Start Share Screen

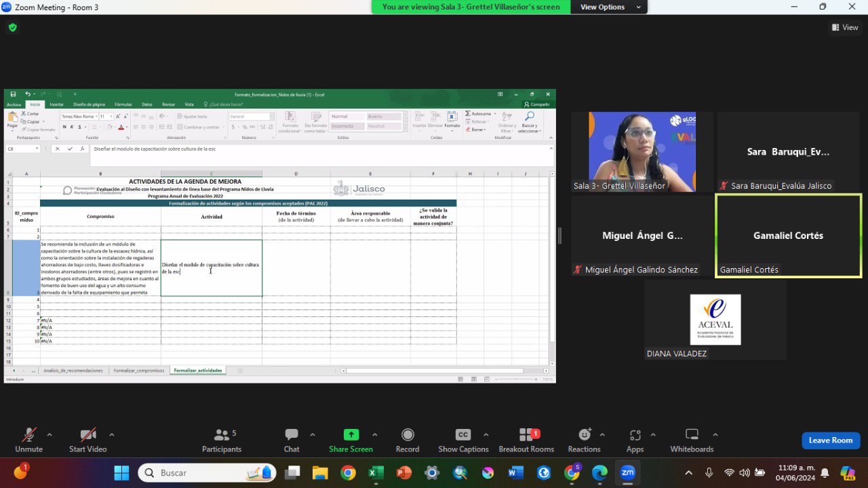coord(351,440)
